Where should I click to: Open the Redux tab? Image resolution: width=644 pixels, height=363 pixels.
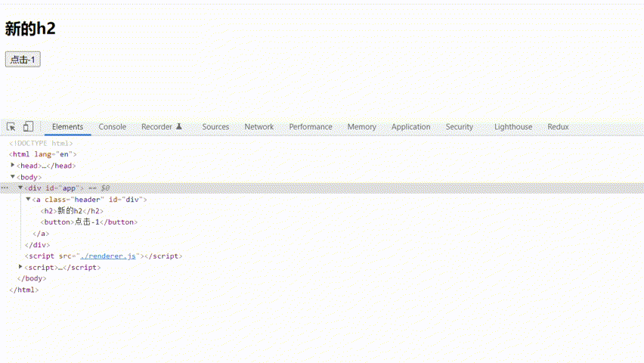click(558, 126)
